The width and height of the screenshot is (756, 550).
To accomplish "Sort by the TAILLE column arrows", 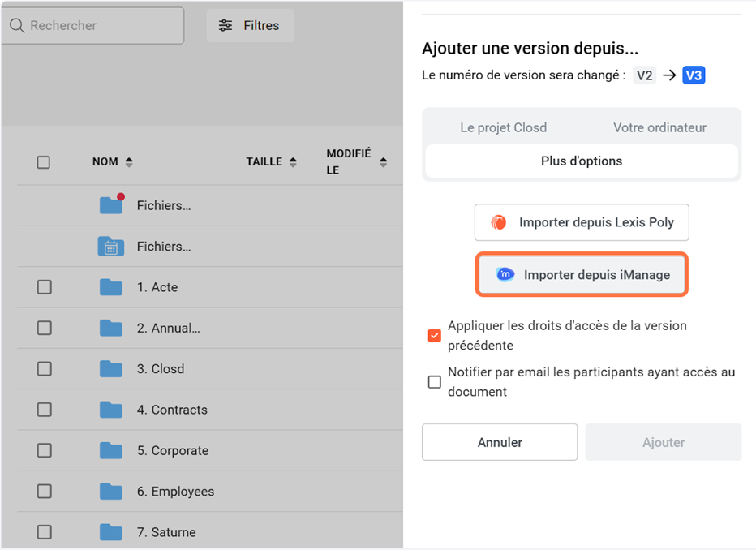I will [x=293, y=162].
